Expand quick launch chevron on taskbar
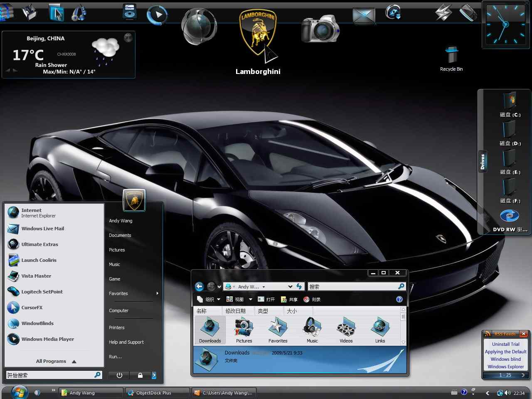Viewport: 532px width, 399px height. 53,390
